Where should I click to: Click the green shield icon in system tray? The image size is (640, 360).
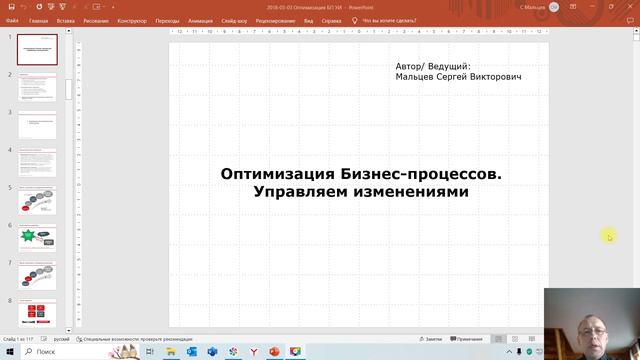(529, 351)
